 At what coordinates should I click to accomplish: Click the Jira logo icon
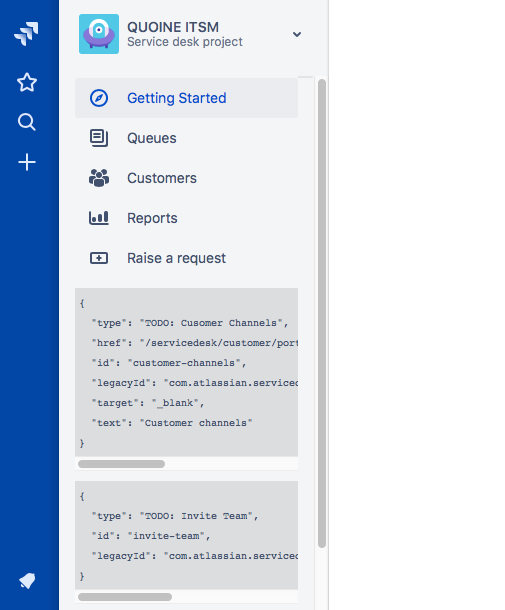(x=26, y=34)
